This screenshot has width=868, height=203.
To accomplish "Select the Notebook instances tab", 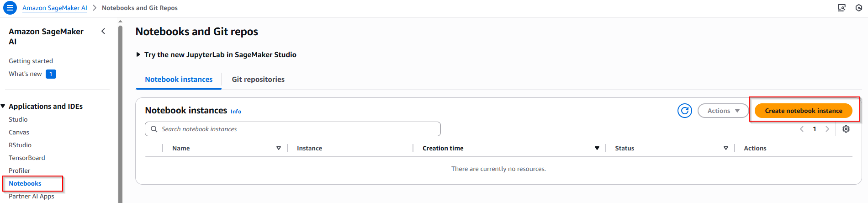I will point(179,80).
